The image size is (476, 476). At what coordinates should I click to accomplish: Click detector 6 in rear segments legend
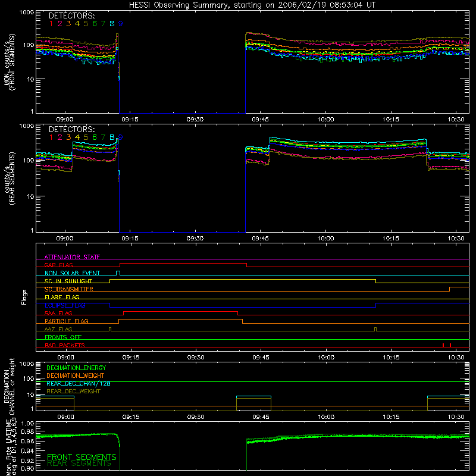coord(95,137)
